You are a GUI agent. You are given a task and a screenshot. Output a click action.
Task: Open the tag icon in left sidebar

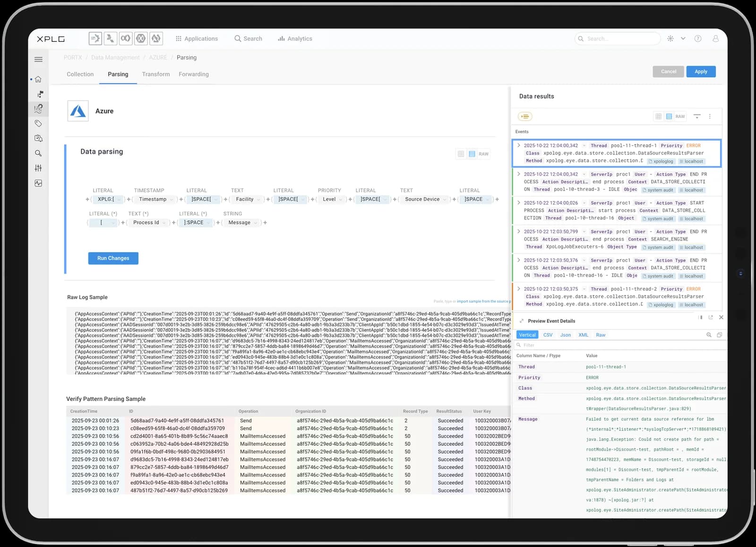[x=38, y=123]
